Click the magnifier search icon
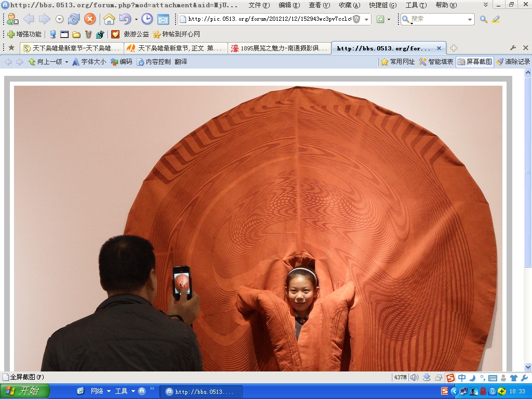The width and height of the screenshot is (532, 399). (484, 19)
